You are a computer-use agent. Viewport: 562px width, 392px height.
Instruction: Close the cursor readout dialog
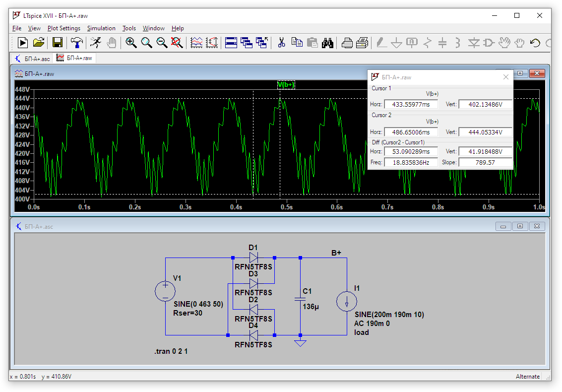pos(506,77)
